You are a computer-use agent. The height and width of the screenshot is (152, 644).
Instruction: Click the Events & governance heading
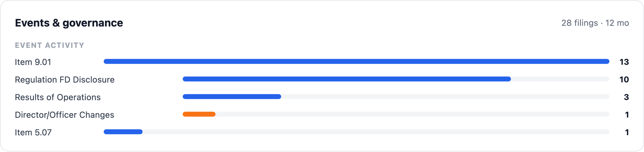(x=69, y=23)
